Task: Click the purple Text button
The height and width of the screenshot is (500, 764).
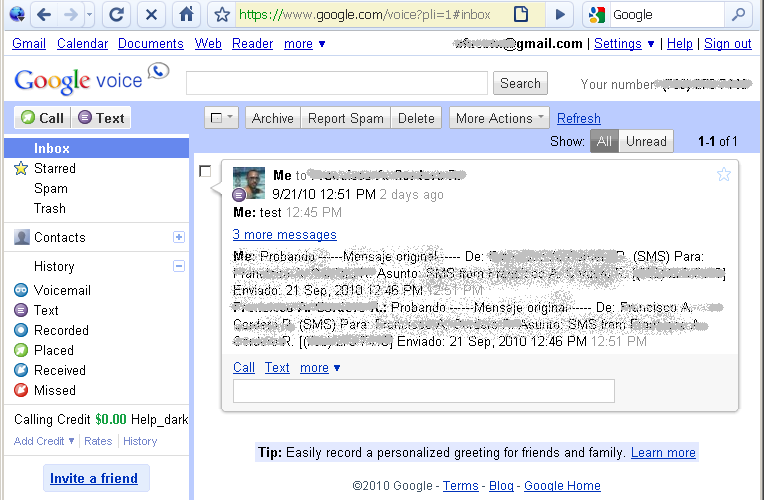Action: click(x=101, y=118)
